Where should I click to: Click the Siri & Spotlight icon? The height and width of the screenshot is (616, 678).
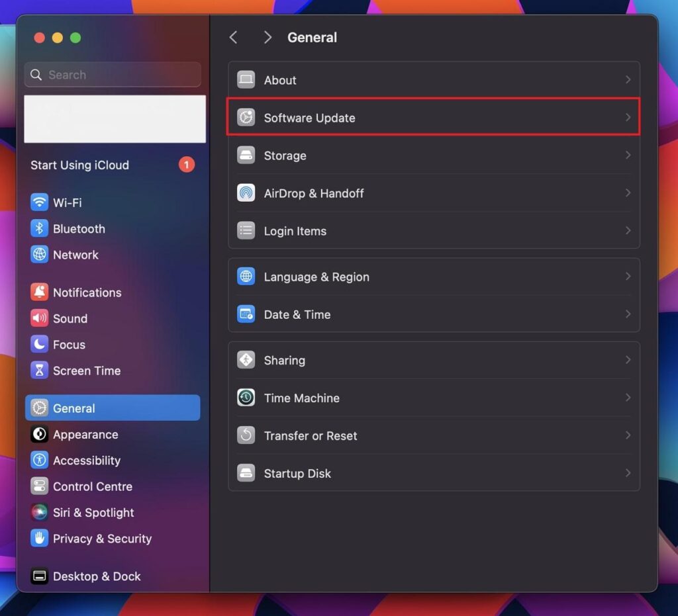point(39,512)
